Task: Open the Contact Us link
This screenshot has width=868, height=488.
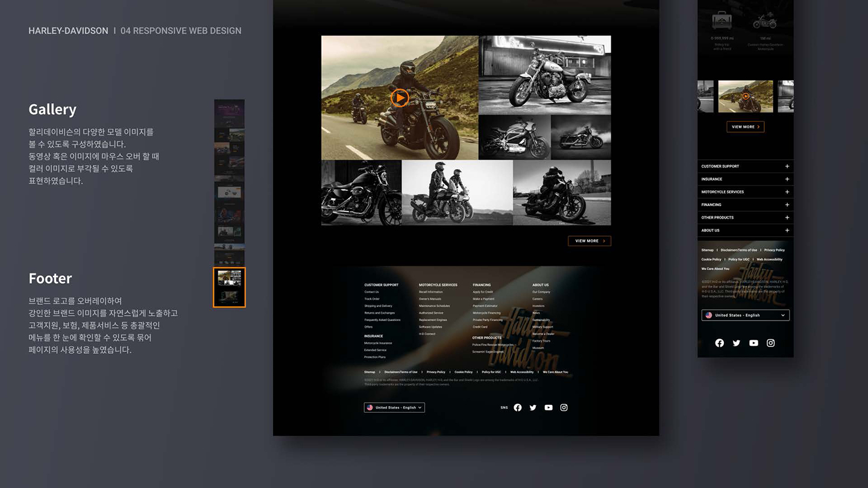Action: click(373, 292)
